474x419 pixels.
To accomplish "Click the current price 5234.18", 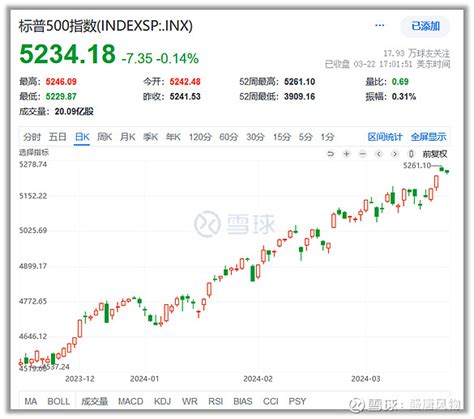I will click(x=67, y=54).
